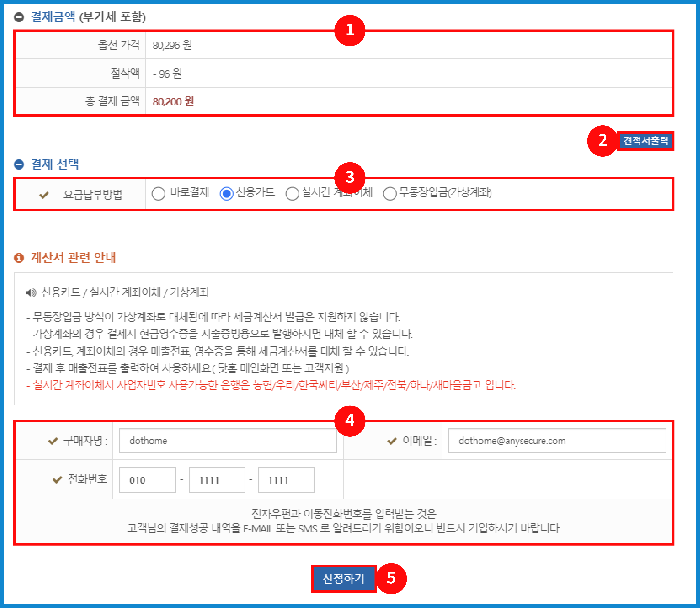Click the phone field showing 010
700x608 pixels.
[147, 480]
